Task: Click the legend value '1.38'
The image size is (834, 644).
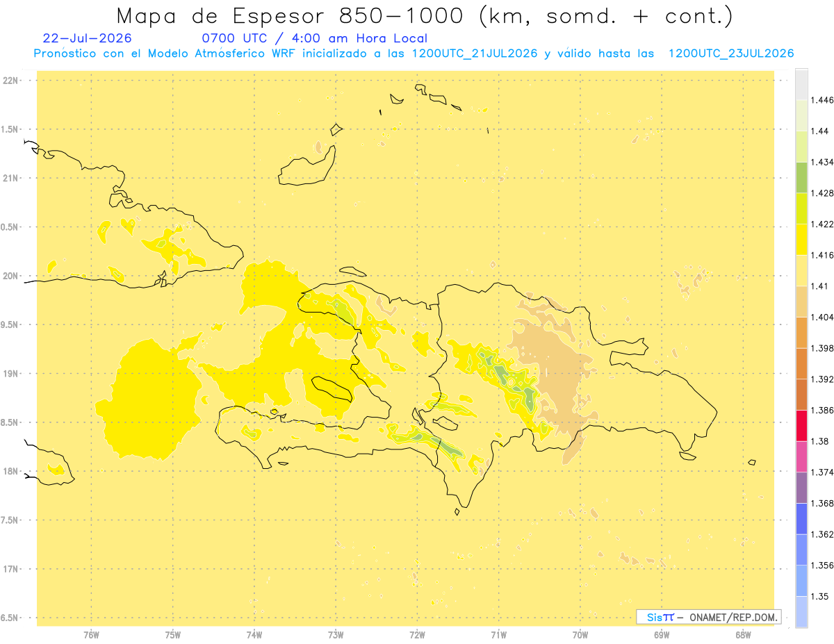Action: (x=819, y=441)
